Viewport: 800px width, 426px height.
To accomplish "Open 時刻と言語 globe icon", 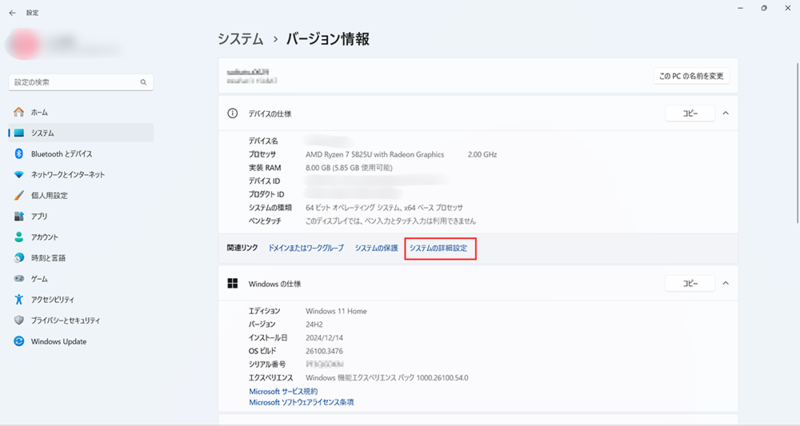I will coord(19,258).
